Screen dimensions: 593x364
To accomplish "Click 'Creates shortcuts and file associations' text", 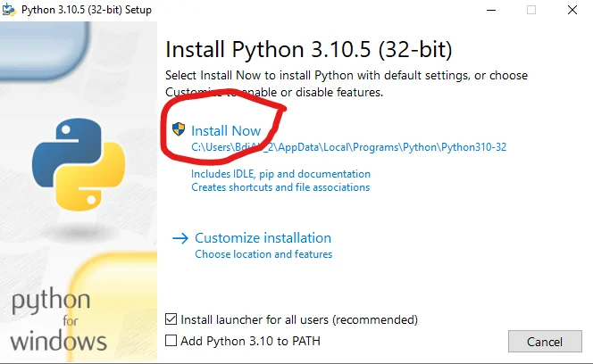I will coord(280,187).
